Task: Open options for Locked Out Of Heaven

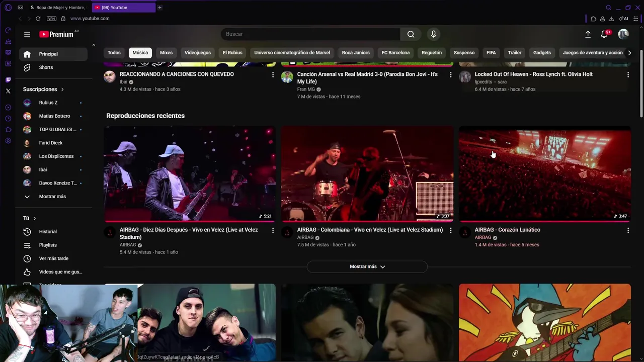Action: coord(628,75)
